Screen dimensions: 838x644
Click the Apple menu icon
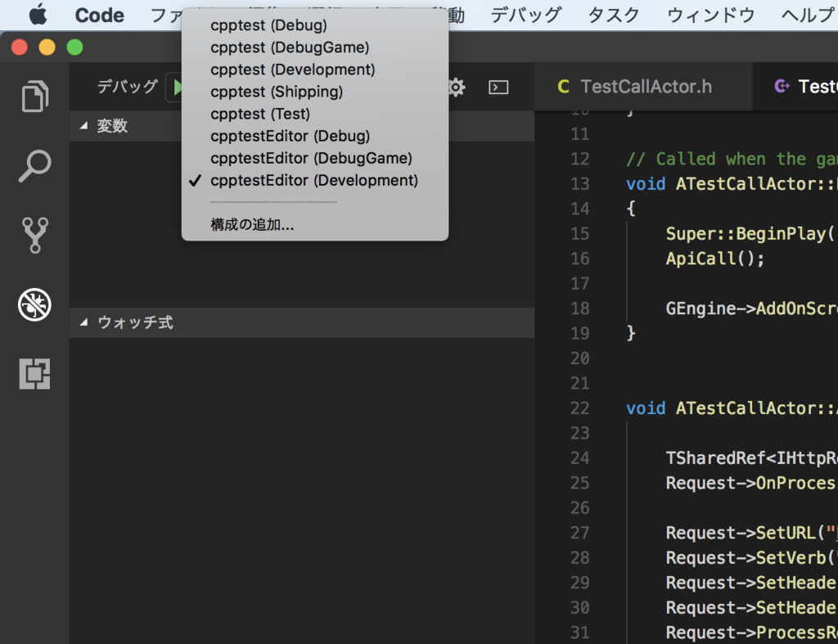[38, 15]
